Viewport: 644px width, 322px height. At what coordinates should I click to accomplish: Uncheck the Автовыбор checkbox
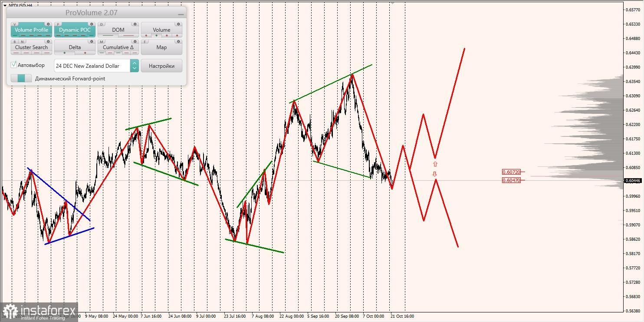[x=14, y=65]
